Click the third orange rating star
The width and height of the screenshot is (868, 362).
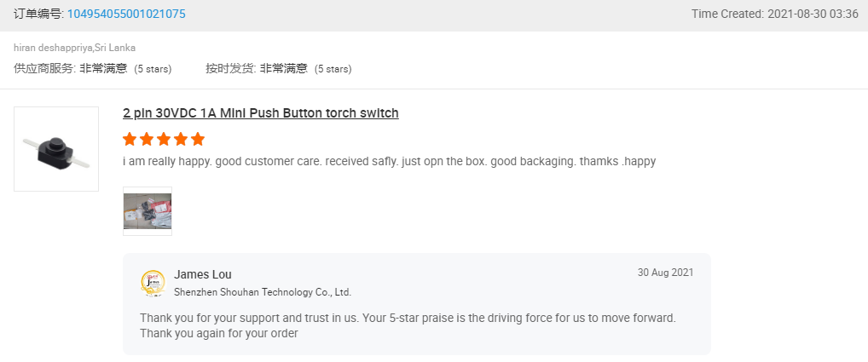tap(164, 139)
